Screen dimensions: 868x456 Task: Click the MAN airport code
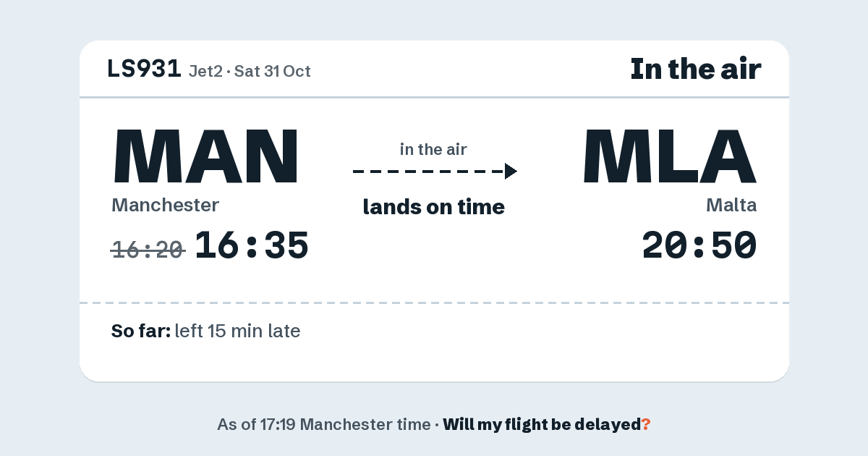pos(206,156)
